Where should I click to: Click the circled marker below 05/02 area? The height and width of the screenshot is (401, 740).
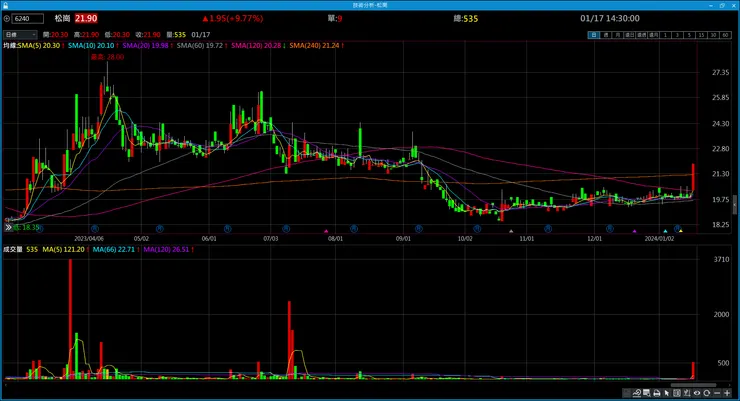(x=160, y=229)
